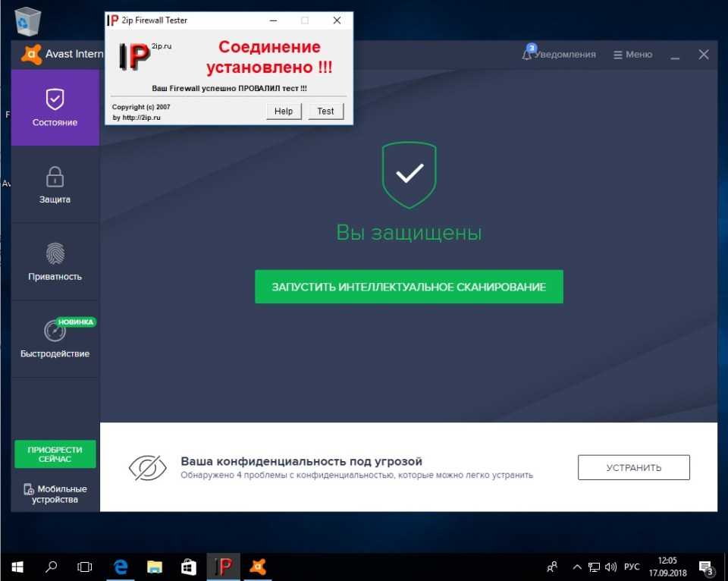Viewport: 728px width, 581px height.
Task: Open the Быстродействие speedometer icon
Action: pyautogui.click(x=55, y=331)
